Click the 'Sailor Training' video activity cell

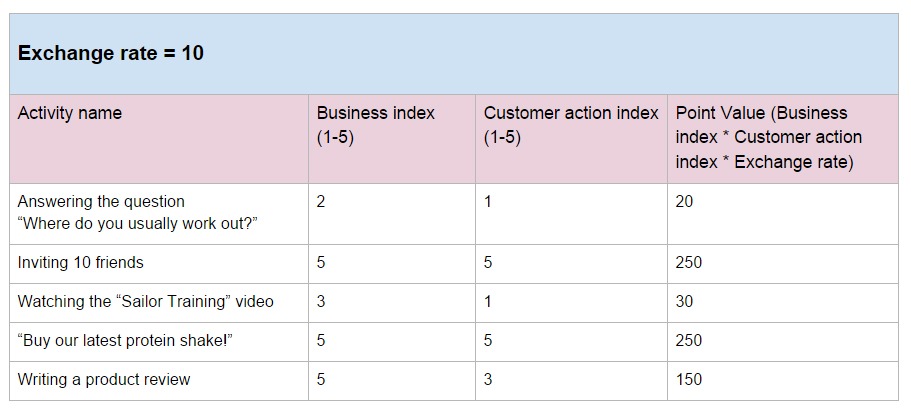[159, 303]
